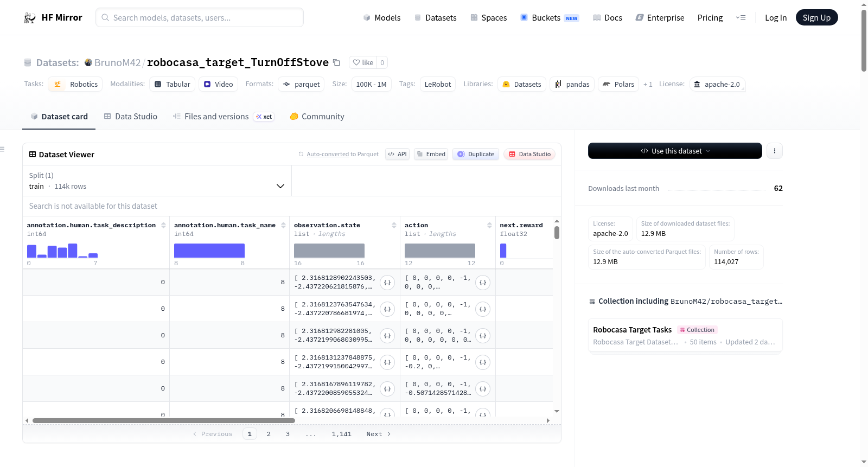
Task: Click the table's scroll-down arrow
Action: point(557,411)
